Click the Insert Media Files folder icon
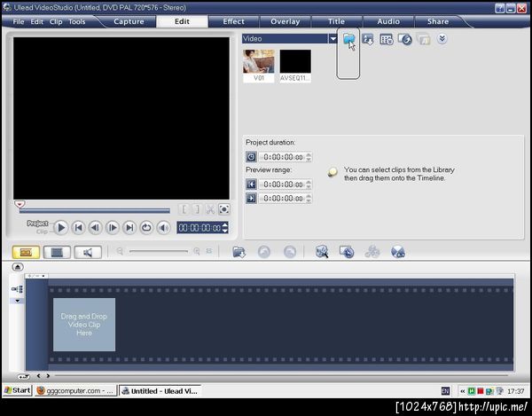 tap(239, 252)
